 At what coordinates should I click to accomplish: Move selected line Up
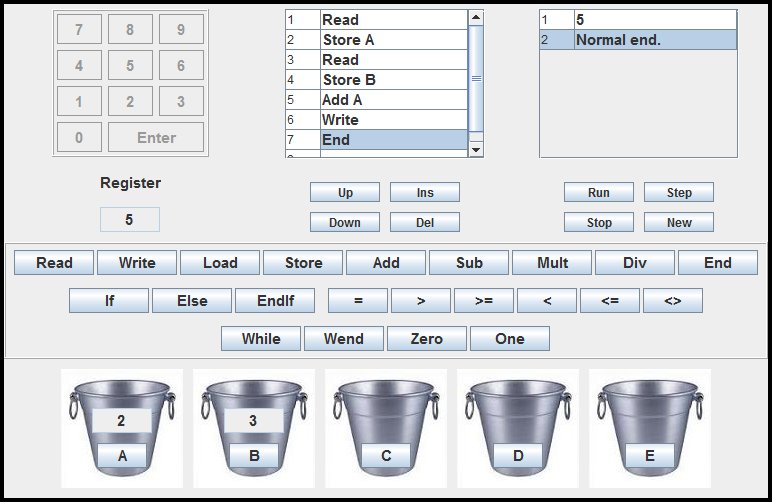(x=344, y=192)
